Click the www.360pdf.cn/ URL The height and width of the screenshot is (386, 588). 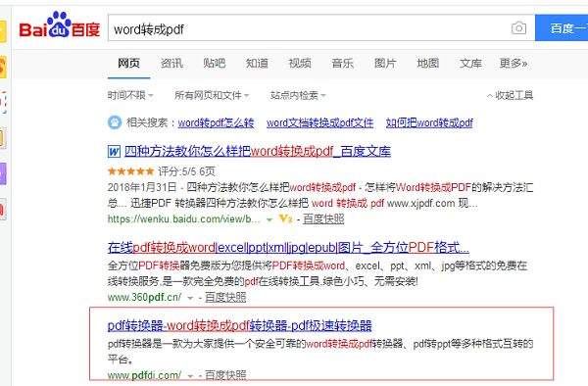click(x=144, y=297)
